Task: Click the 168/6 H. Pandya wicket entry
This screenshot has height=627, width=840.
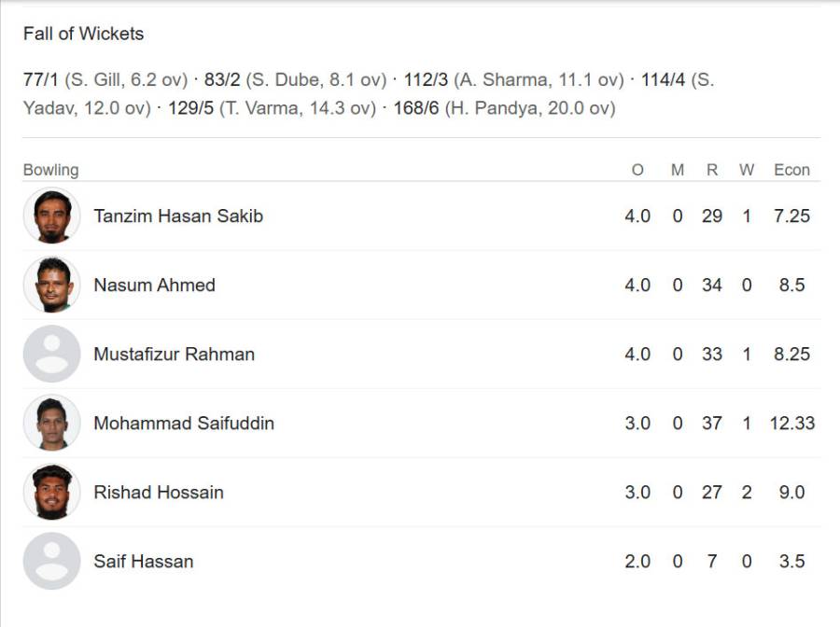Action: (504, 108)
